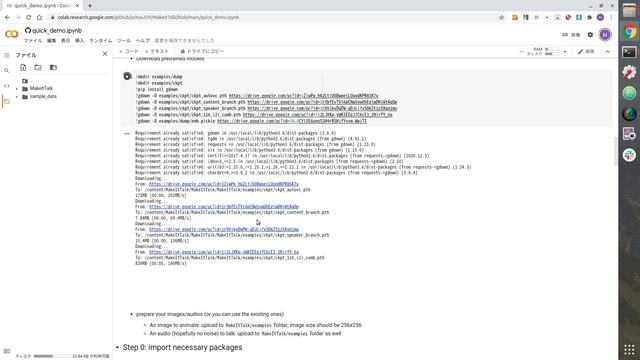The width and height of the screenshot is (640, 360).
Task: Open the RAM/disk runtime dropdown arrow
Action: (x=565, y=52)
